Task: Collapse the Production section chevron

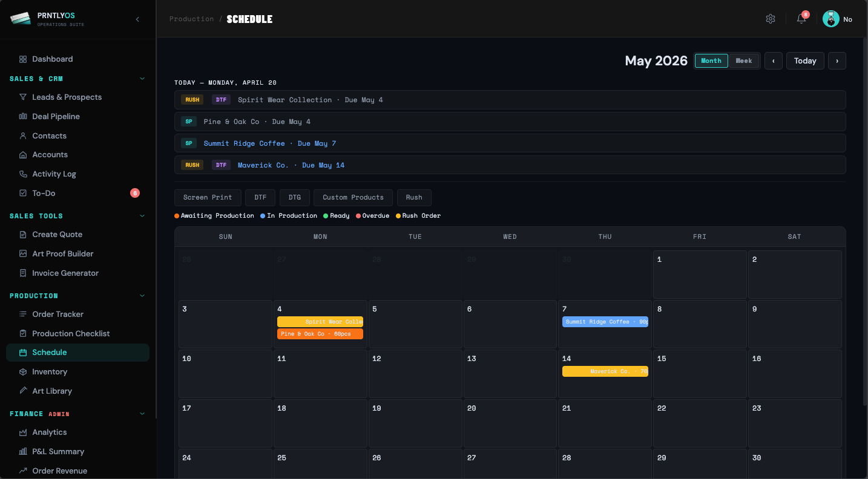Action: point(142,296)
